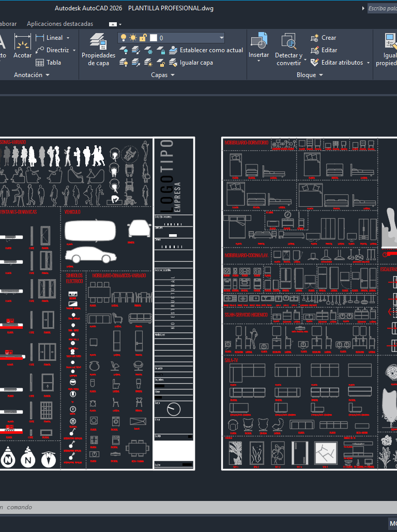This screenshot has height=532, width=397.
Task: Select the middle north arrow symbol
Action: [28, 457]
